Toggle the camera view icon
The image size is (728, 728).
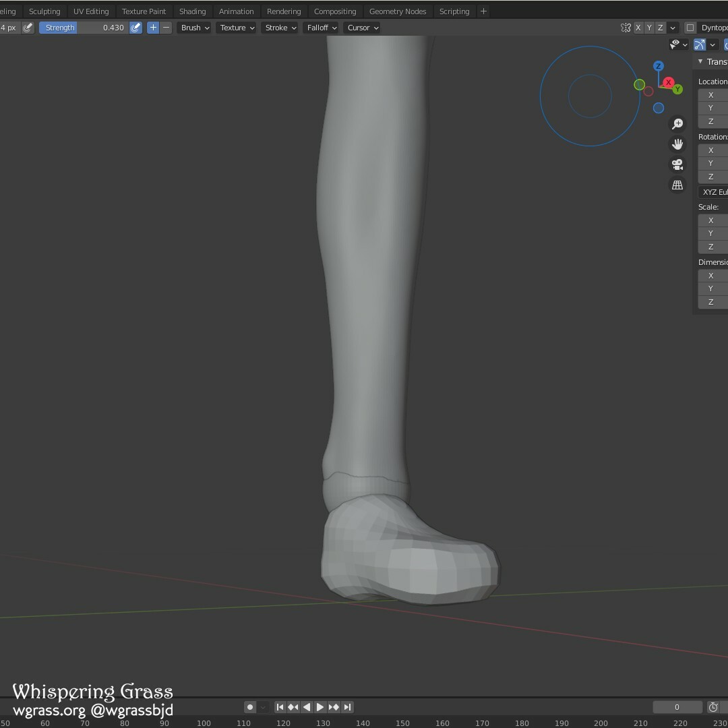(x=677, y=164)
